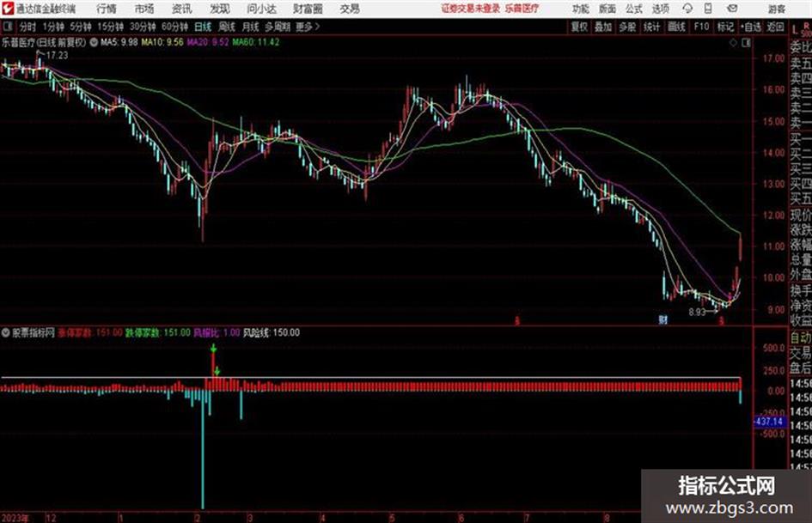Open sub-indicator settings circle icon beside 股票指标网
Image resolution: width=812 pixels, height=523 pixels.
pyautogui.click(x=6, y=332)
